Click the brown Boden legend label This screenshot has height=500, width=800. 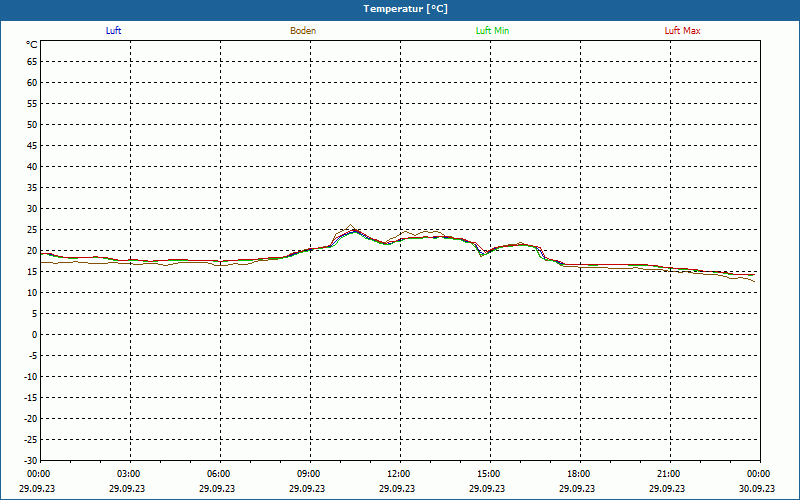[x=303, y=31]
